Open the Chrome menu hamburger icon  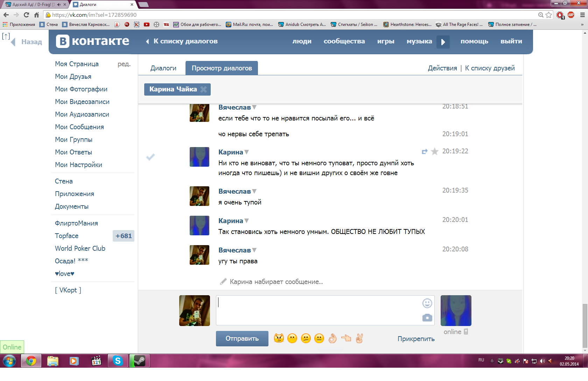582,15
